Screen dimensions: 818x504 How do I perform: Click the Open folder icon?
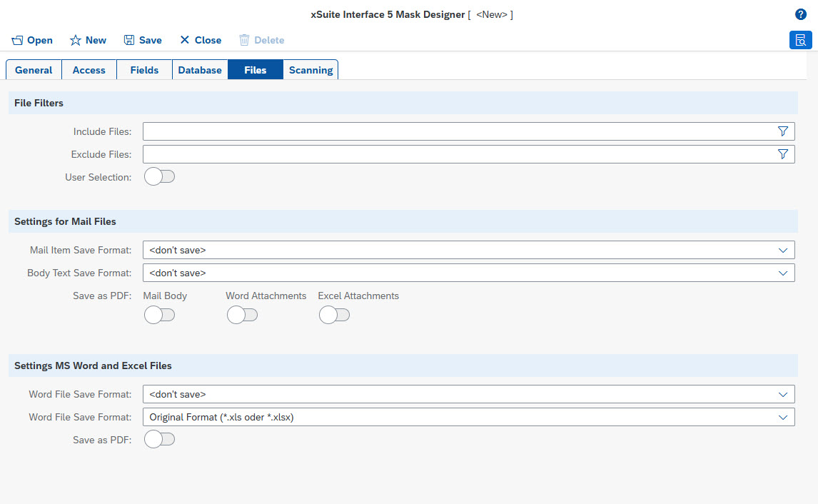[x=18, y=41]
